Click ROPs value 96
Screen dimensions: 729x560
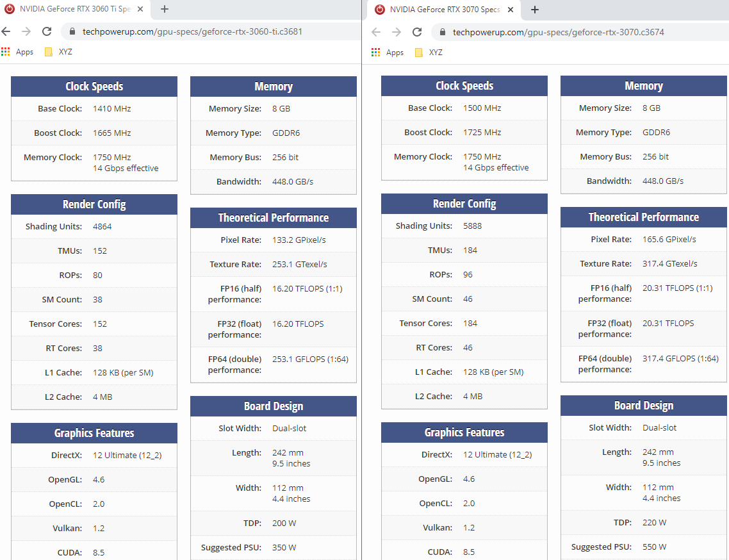click(x=468, y=275)
